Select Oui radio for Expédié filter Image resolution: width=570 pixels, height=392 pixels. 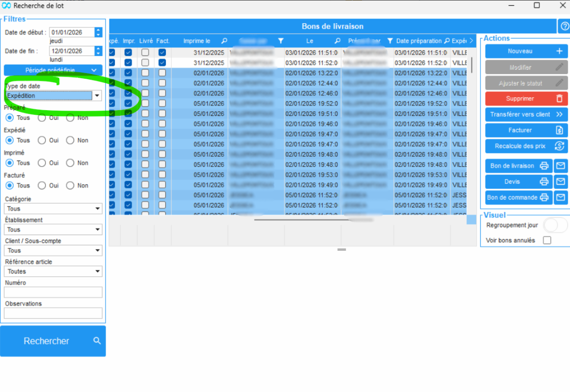(42, 140)
